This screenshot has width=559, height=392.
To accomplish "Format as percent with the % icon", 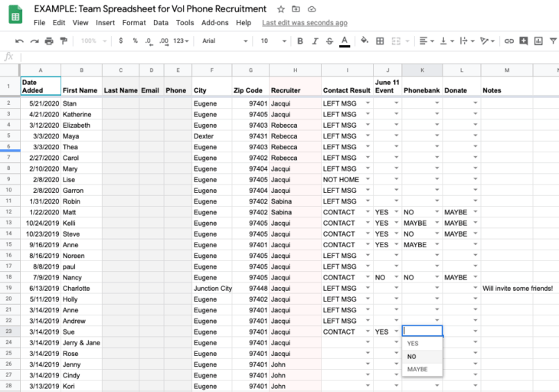I will pos(135,41).
